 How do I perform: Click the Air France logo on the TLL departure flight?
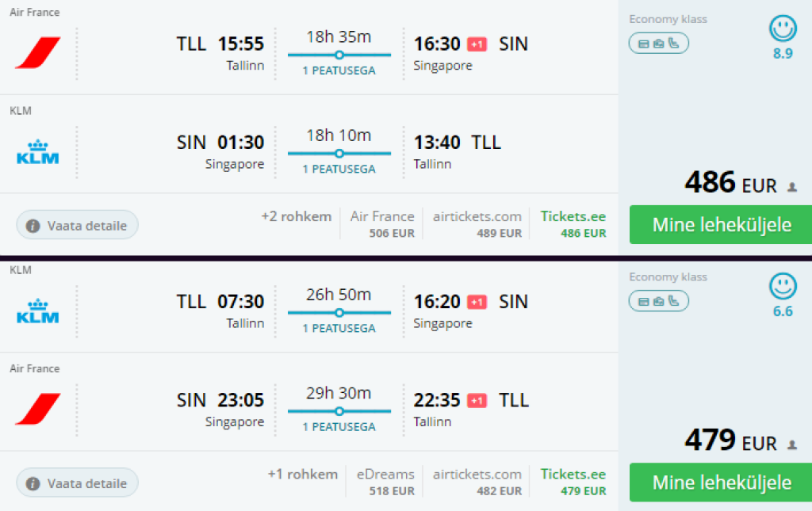pyautogui.click(x=37, y=52)
